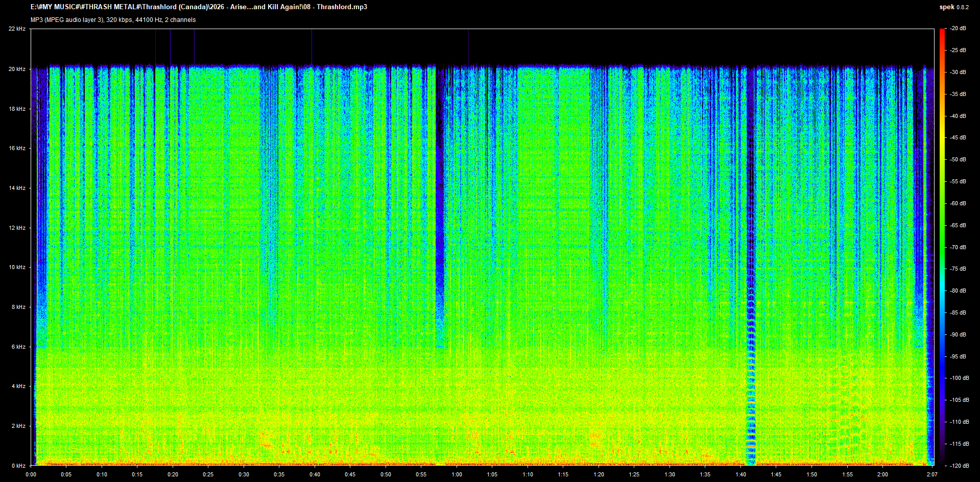Click the -60 dB label on color scale

958,203
